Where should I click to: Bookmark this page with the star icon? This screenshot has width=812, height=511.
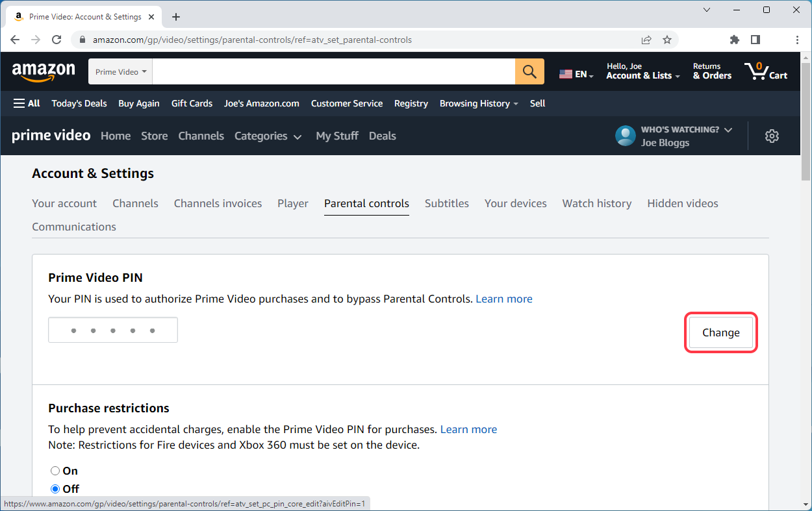pyautogui.click(x=667, y=40)
